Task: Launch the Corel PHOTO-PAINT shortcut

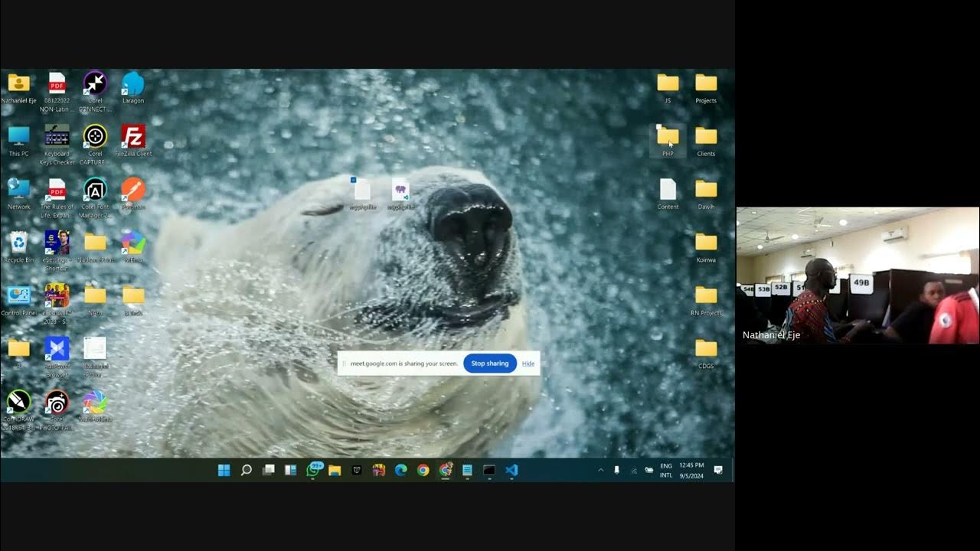Action: pyautogui.click(x=57, y=410)
